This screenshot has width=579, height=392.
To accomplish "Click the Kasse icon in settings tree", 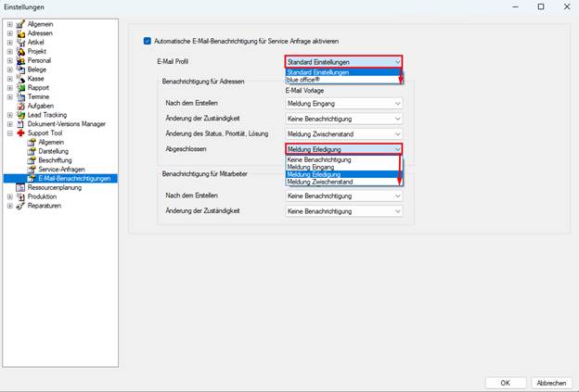I will point(21,79).
